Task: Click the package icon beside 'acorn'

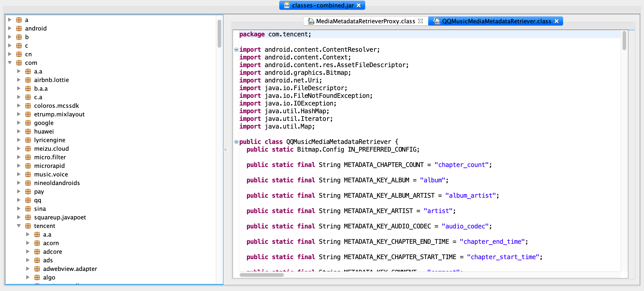Action: [37, 243]
